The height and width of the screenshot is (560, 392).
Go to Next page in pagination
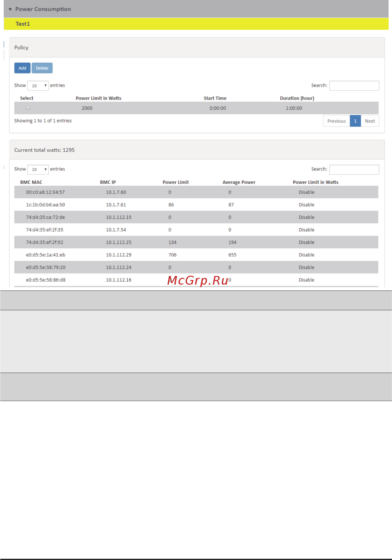click(x=370, y=121)
